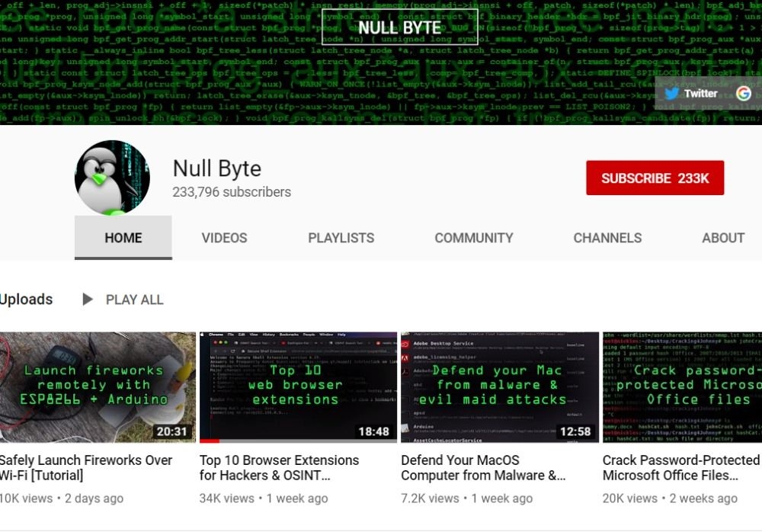The height and width of the screenshot is (532, 762).
Task: Open title Safely Launch Fireworks Over Wi-Fi
Action: pyautogui.click(x=86, y=467)
